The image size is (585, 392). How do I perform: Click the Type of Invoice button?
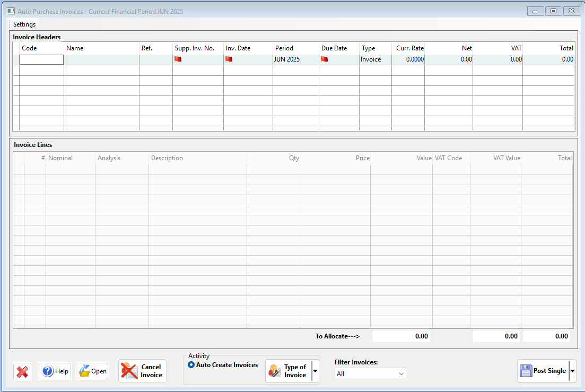tap(288, 371)
